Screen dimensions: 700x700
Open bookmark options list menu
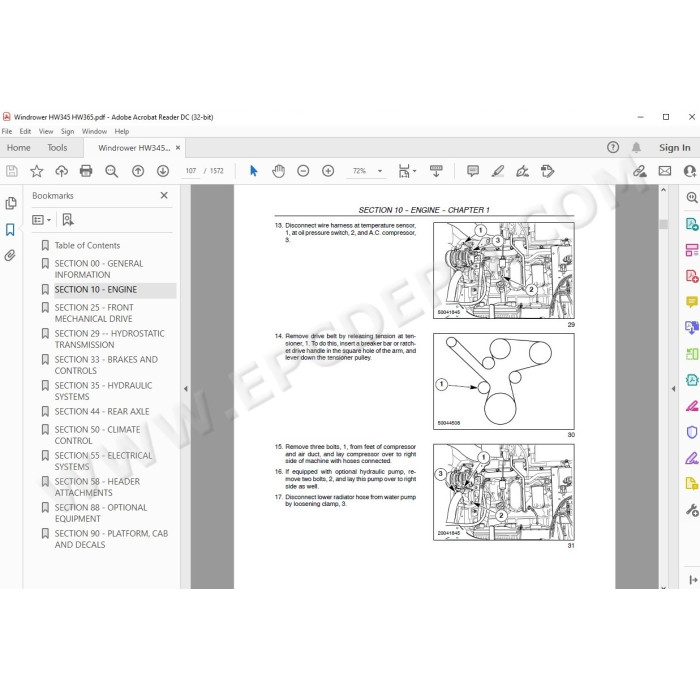tap(42, 220)
